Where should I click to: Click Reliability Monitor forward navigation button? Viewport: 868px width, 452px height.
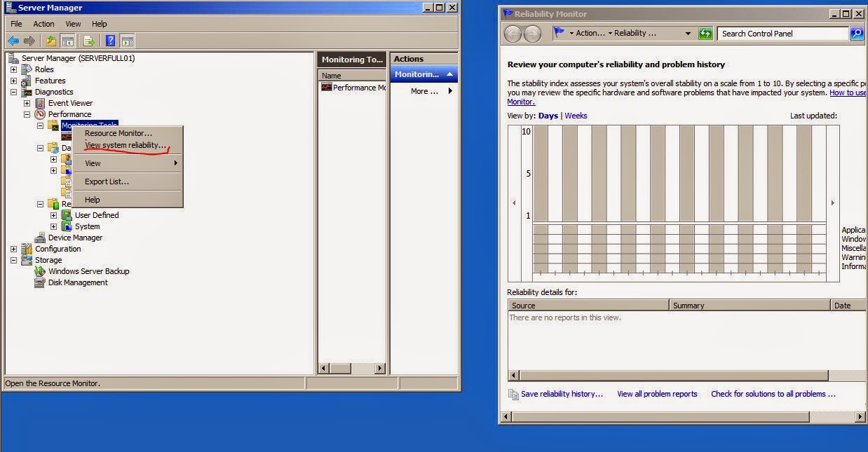tap(533, 33)
